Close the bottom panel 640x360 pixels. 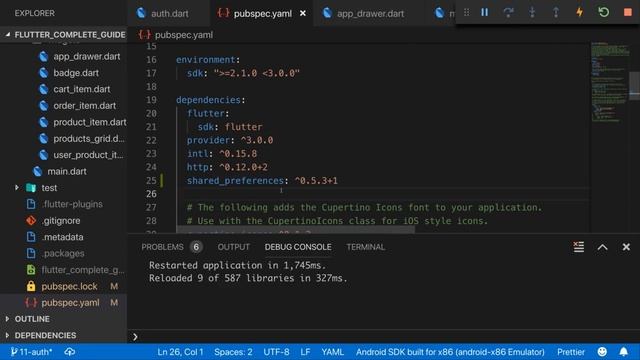[626, 247]
